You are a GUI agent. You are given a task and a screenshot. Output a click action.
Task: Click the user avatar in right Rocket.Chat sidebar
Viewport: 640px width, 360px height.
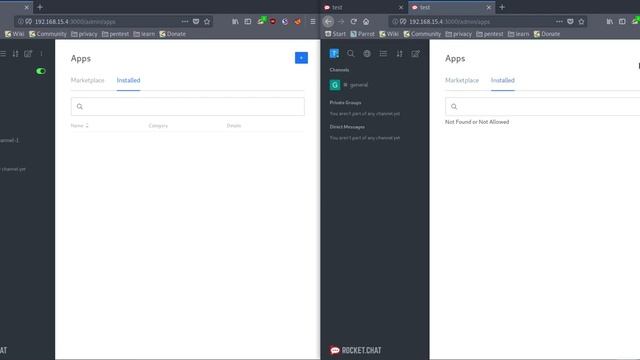pos(334,53)
